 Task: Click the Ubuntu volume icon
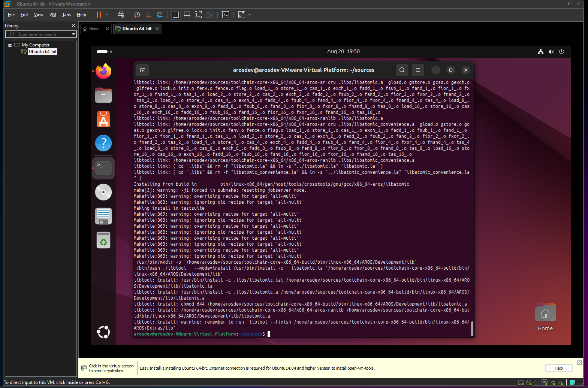pyautogui.click(x=551, y=52)
